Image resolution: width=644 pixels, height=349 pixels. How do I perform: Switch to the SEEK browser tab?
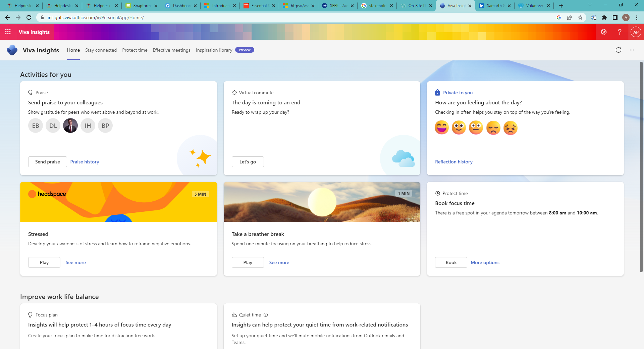click(x=337, y=6)
